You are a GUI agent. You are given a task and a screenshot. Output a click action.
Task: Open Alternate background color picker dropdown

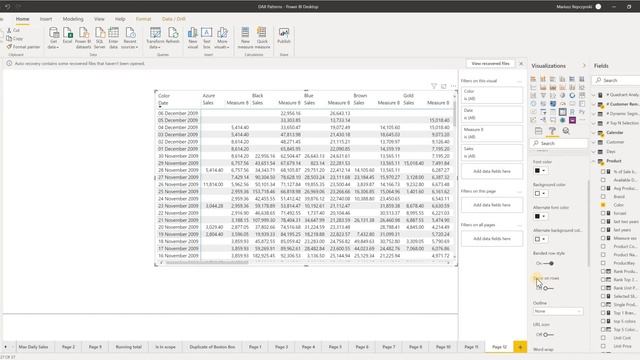pyautogui.click(x=544, y=239)
